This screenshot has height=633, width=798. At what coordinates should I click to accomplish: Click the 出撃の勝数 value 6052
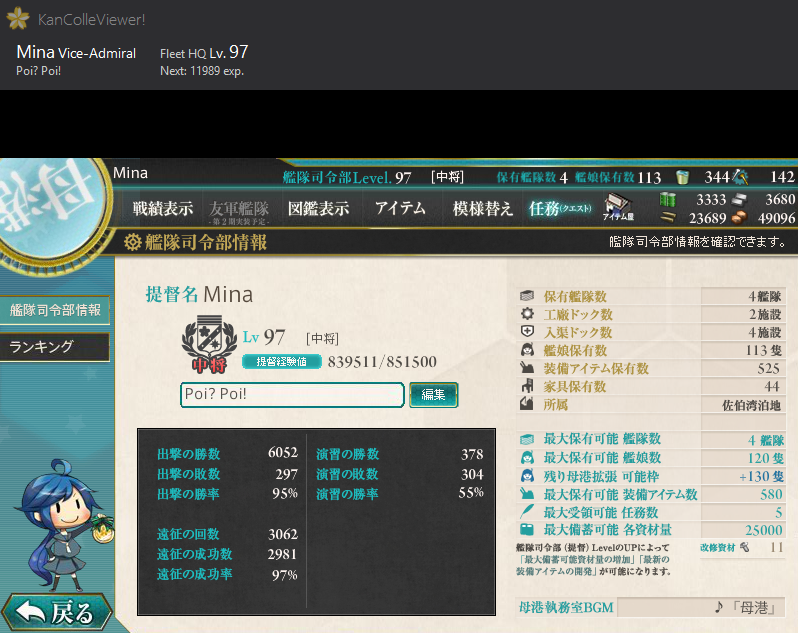tap(283, 452)
